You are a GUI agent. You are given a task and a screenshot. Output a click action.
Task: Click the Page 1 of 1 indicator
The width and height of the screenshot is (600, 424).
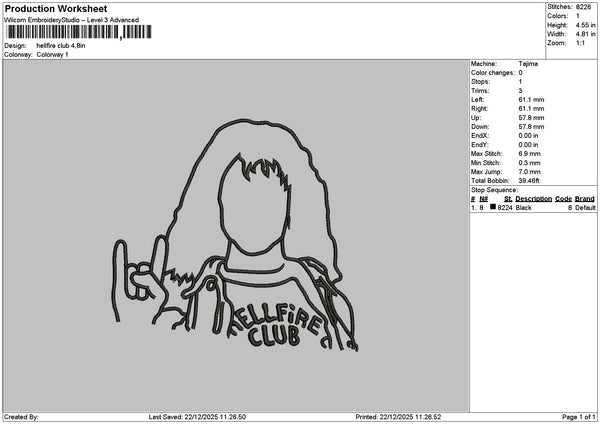579,417
